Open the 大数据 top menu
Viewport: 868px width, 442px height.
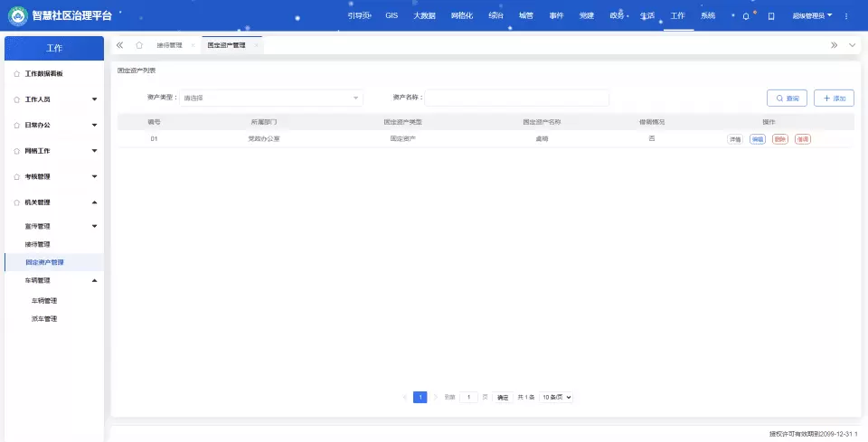[x=425, y=16]
